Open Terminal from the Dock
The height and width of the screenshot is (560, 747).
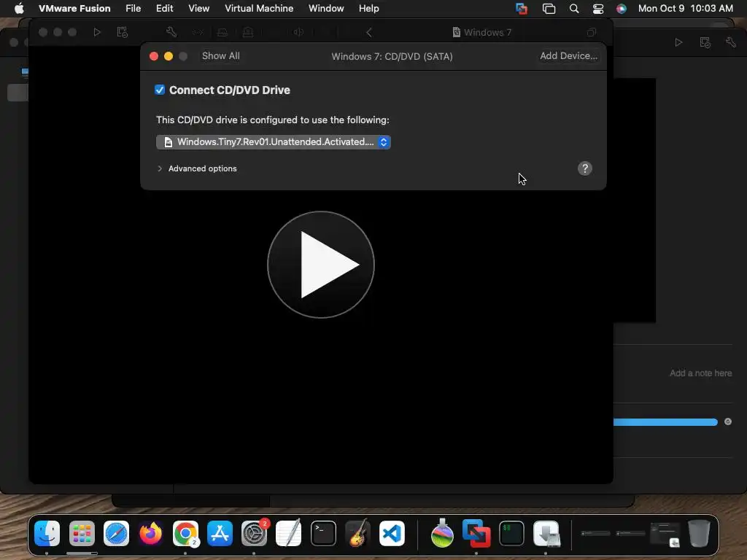[x=323, y=533]
